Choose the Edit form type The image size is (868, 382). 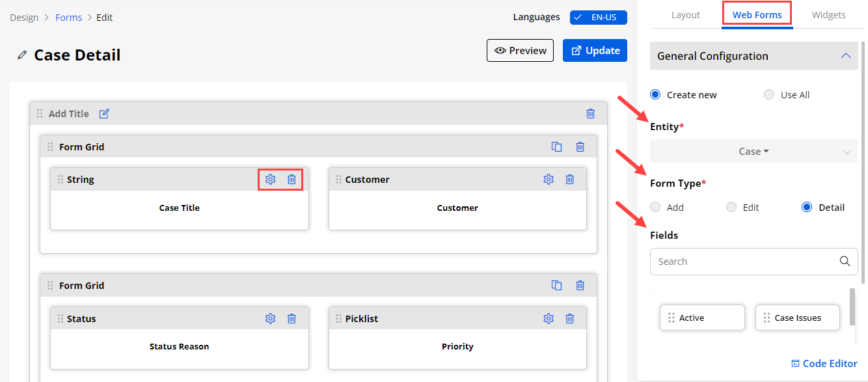point(731,208)
